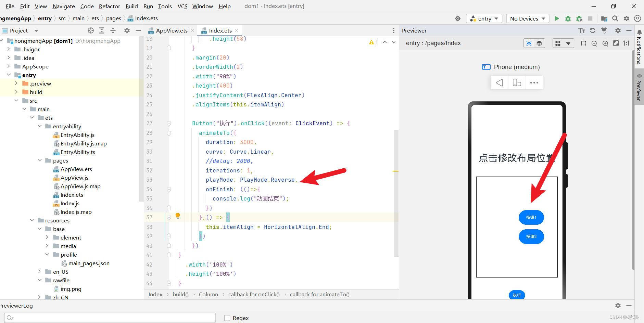Close the Index.ets editor tab
The height and width of the screenshot is (323, 644).
pyautogui.click(x=237, y=30)
